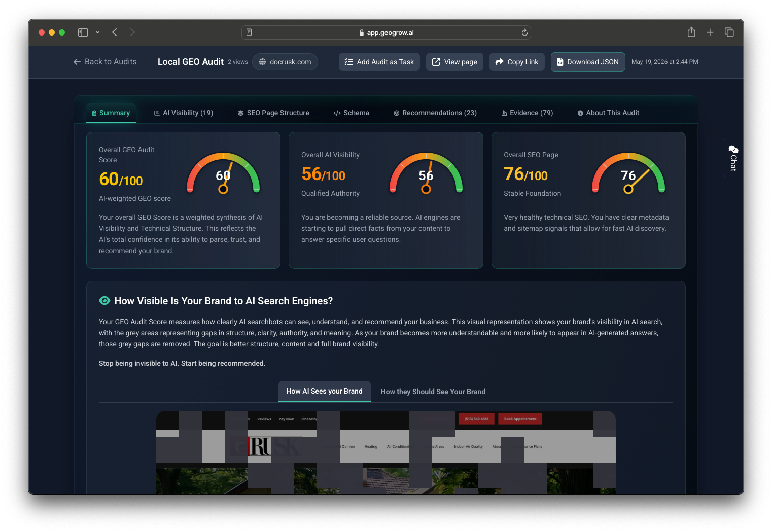Download the audit JSON file
Image resolution: width=772 pixels, height=532 pixels.
click(x=588, y=62)
